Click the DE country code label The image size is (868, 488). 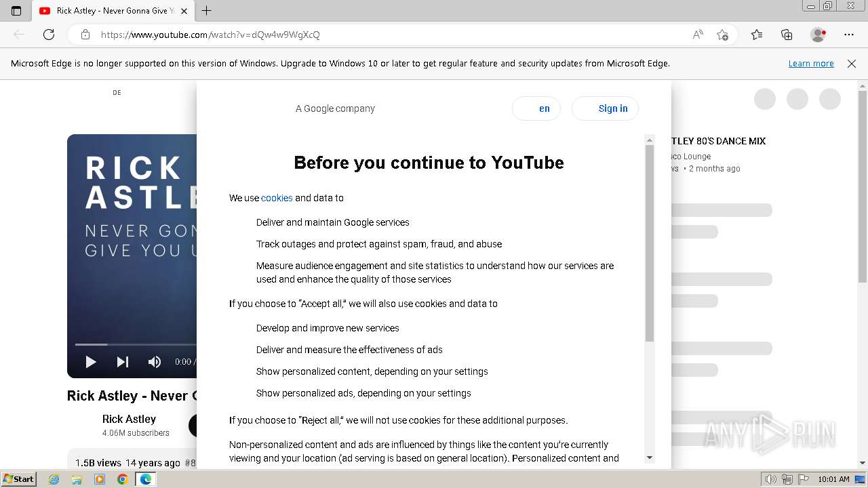[117, 93]
